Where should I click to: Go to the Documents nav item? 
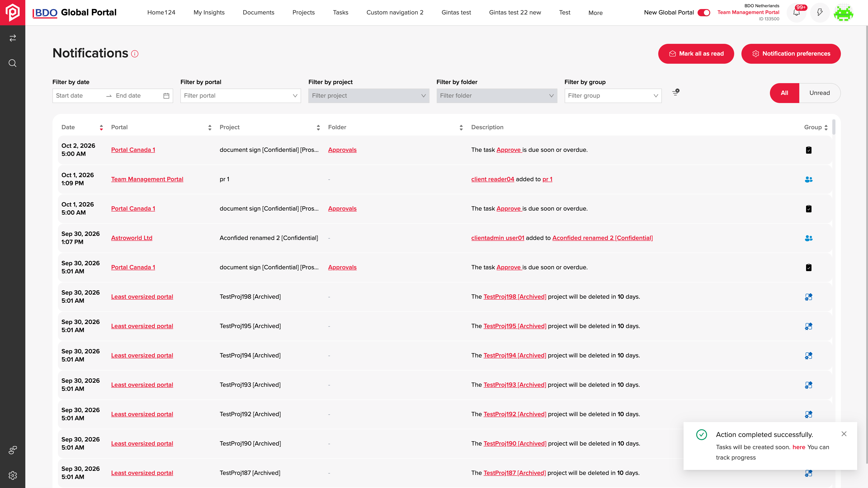coord(258,12)
